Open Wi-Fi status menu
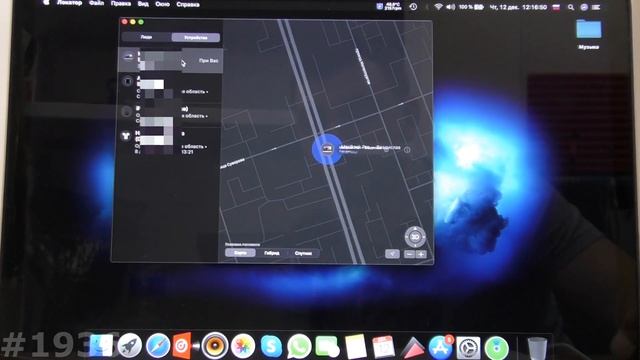Image resolution: width=640 pixels, height=360 pixels. point(439,7)
